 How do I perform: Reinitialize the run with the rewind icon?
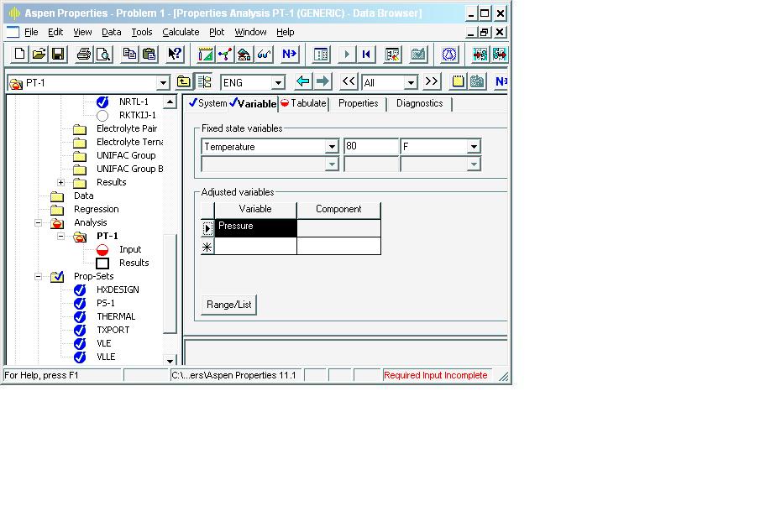click(x=366, y=54)
